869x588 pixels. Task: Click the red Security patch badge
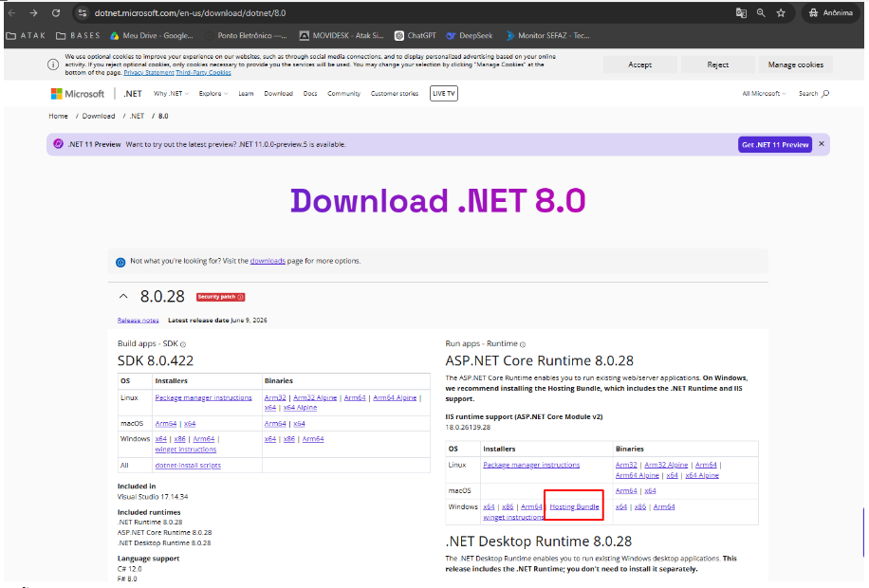(221, 297)
